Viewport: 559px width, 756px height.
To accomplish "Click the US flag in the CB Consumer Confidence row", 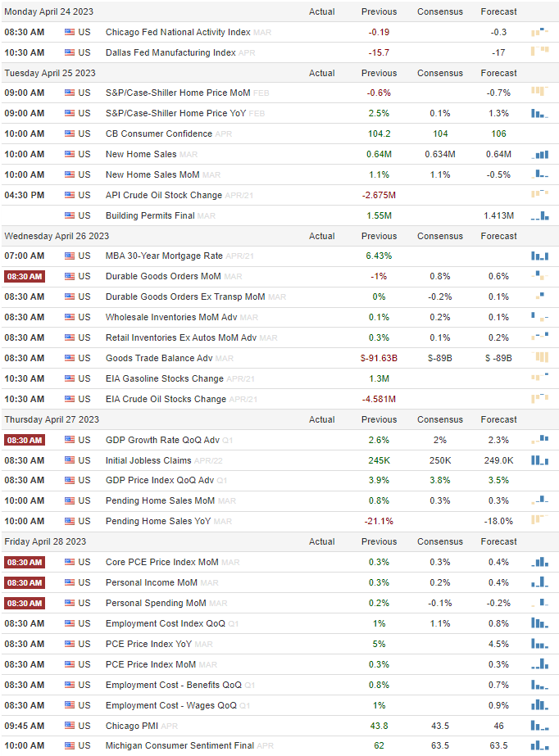I will pyautogui.click(x=70, y=133).
